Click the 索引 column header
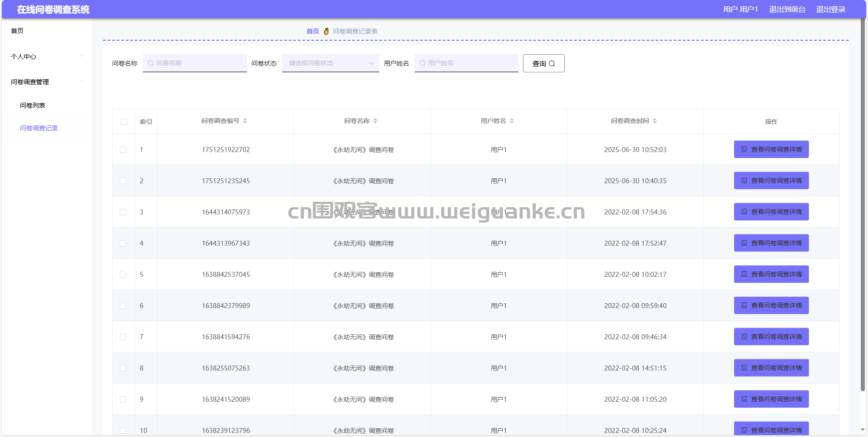 pyautogui.click(x=146, y=122)
